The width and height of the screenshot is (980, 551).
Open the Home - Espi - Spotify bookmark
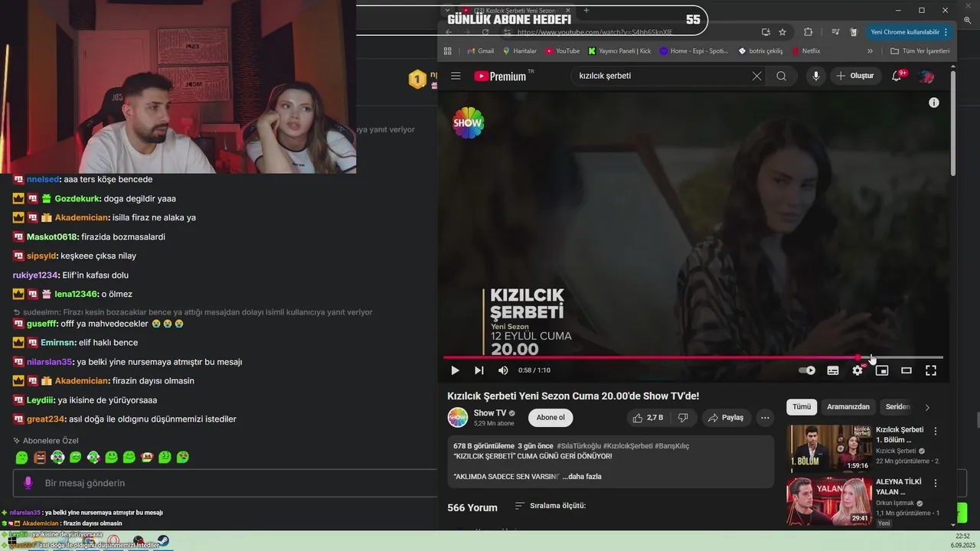pyautogui.click(x=694, y=51)
